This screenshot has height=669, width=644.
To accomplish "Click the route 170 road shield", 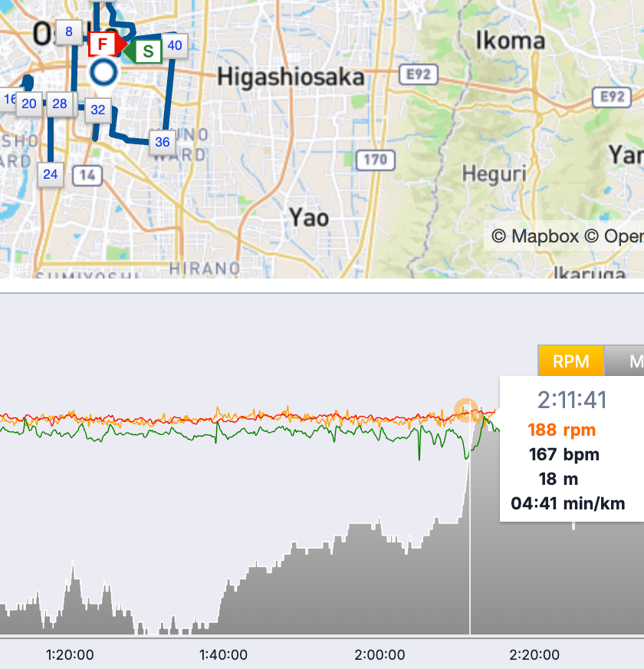I will point(375,160).
